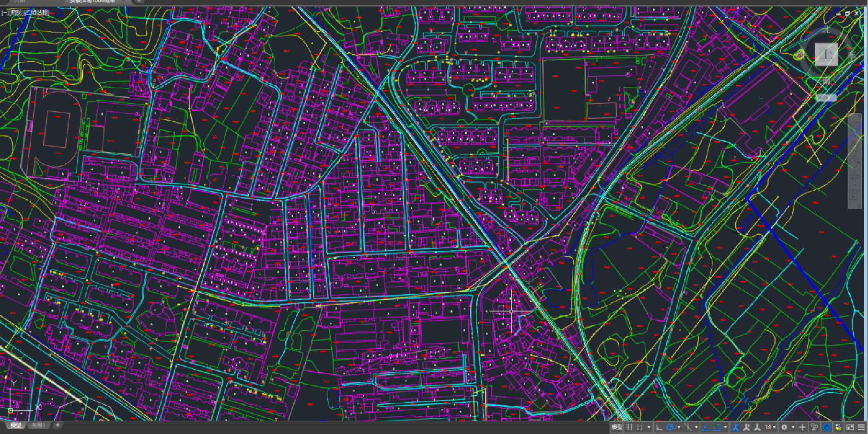Toggle snap mode dotted-grid icon
This screenshot has width=868, height=434.
click(640, 427)
